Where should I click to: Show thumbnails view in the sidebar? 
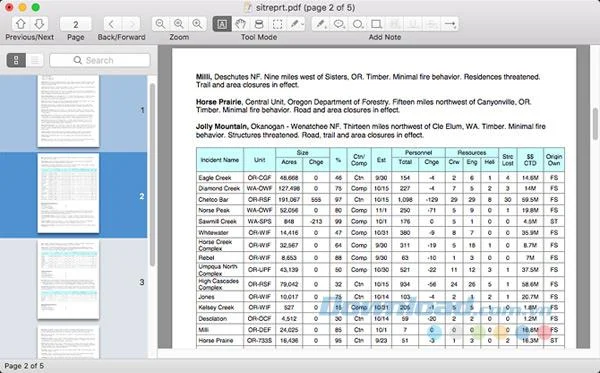16,60
